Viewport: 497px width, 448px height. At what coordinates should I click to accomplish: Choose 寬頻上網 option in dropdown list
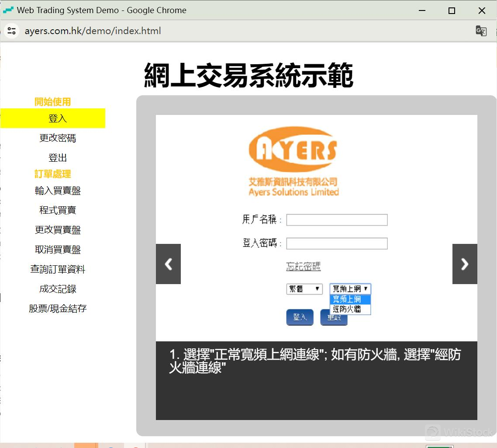pos(350,299)
